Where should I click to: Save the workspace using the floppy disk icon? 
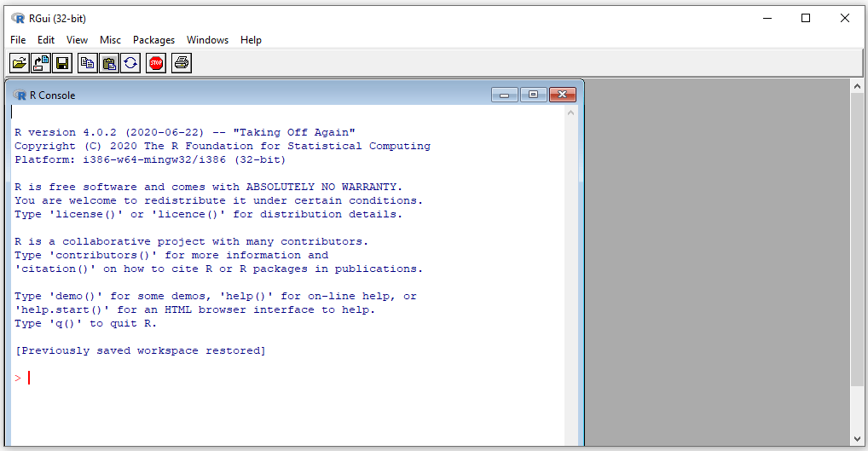62,62
